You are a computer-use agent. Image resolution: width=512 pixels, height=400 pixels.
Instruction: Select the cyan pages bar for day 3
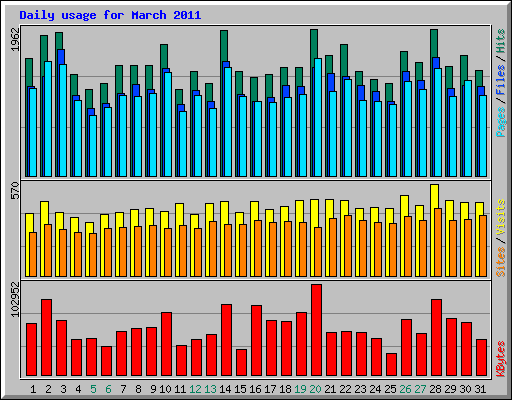coord(63,120)
